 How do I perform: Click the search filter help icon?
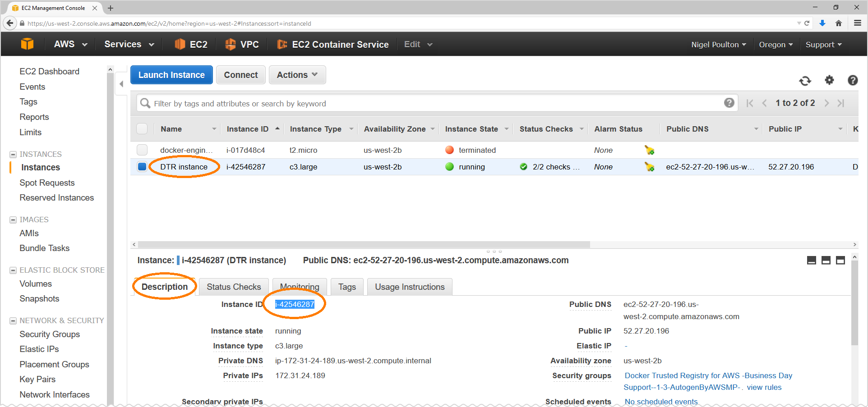point(729,103)
